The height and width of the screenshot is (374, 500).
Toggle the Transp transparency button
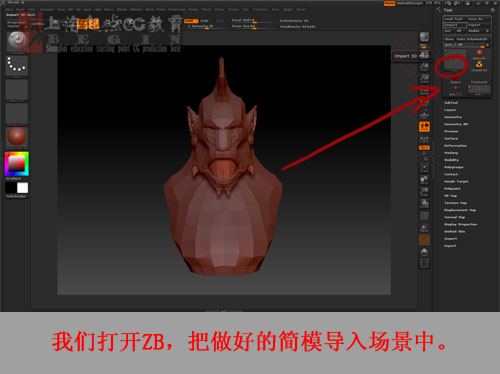pos(424,228)
